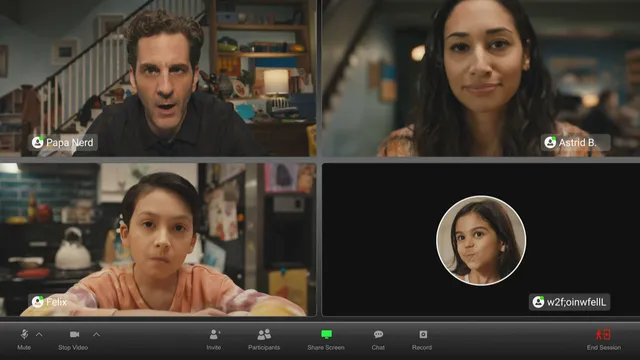Image resolution: width=640 pixels, height=360 pixels.
Task: Stop the video camera
Action: 73,340
